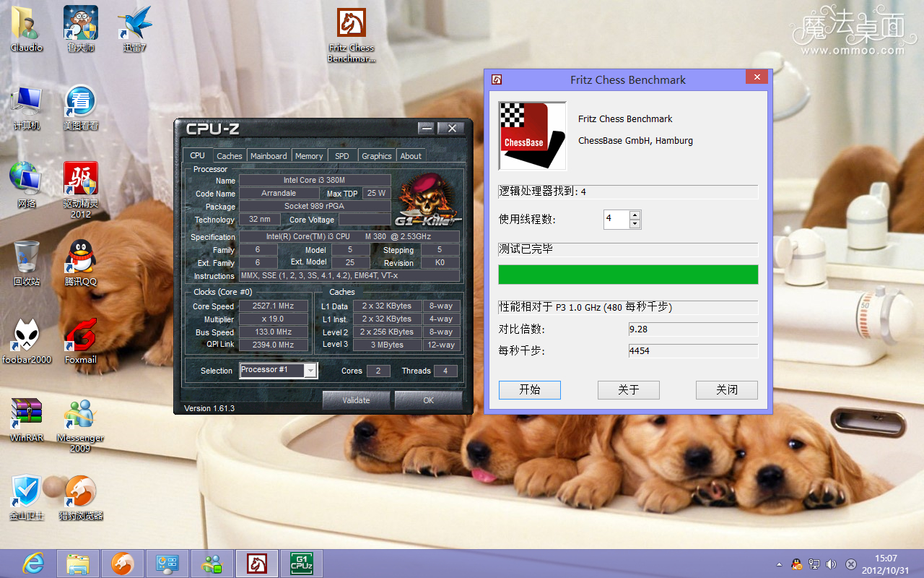Image resolution: width=924 pixels, height=578 pixels.
Task: Open the Claudio user folder icon
Action: (x=27, y=29)
